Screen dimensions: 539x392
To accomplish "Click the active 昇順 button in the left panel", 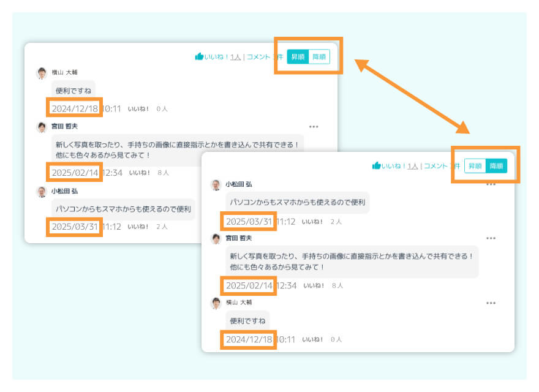I will tap(298, 57).
